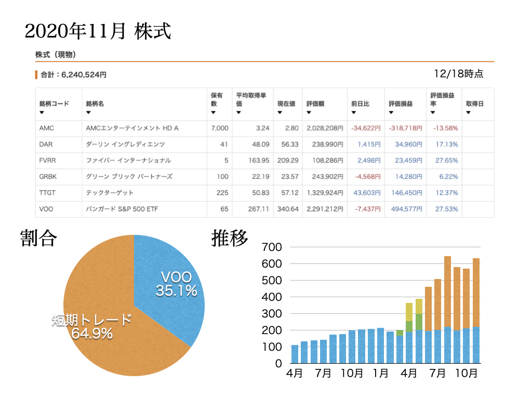Image resolution: width=532 pixels, height=399 pixels.
Task: Click VOO gain 494,577円
Action: coord(407,209)
